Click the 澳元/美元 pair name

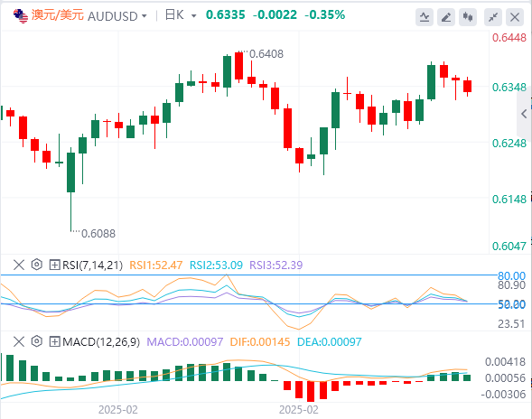(57, 15)
